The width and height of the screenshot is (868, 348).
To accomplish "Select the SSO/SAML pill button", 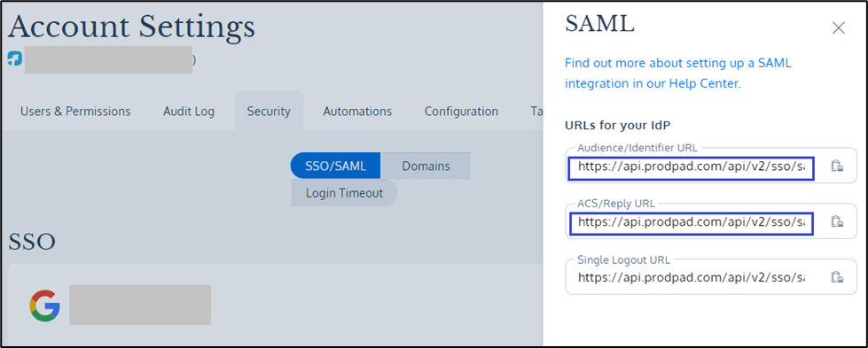I will pyautogui.click(x=335, y=166).
